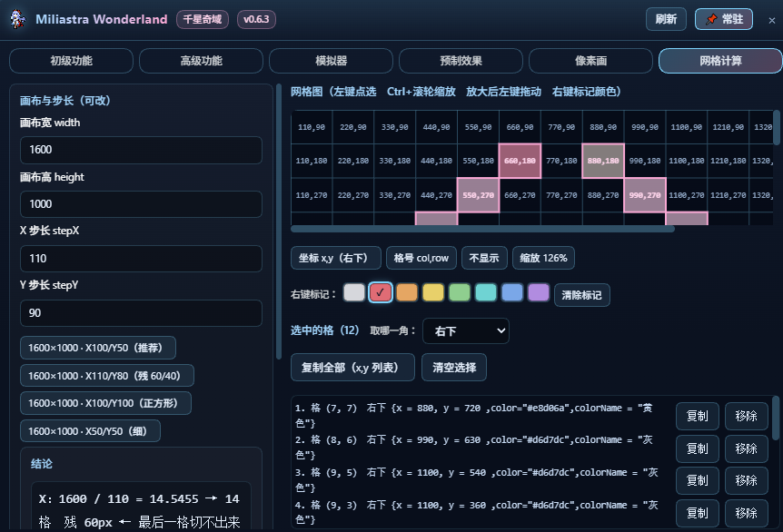Click the 画布宽 width input field
Viewport: 783px width, 532px height.
[141, 150]
